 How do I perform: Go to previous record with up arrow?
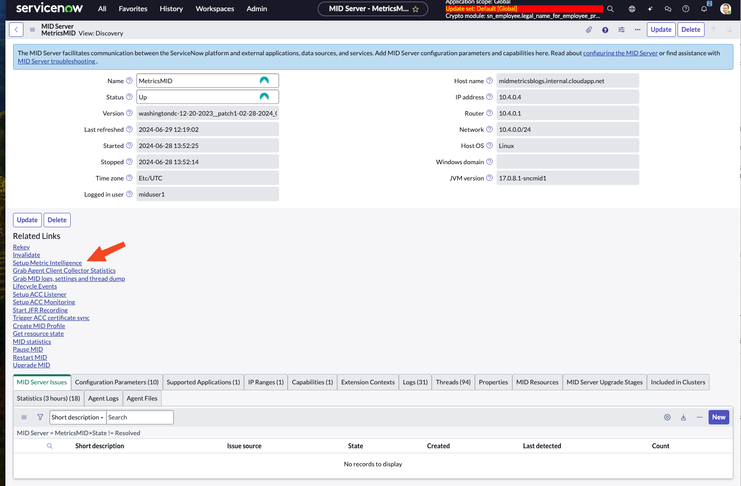(714, 29)
